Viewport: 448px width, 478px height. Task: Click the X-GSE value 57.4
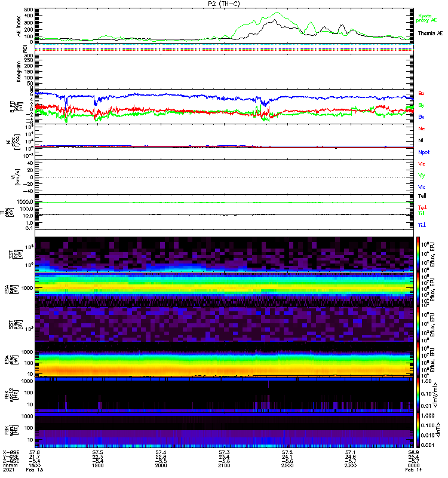pyautogui.click(x=161, y=452)
